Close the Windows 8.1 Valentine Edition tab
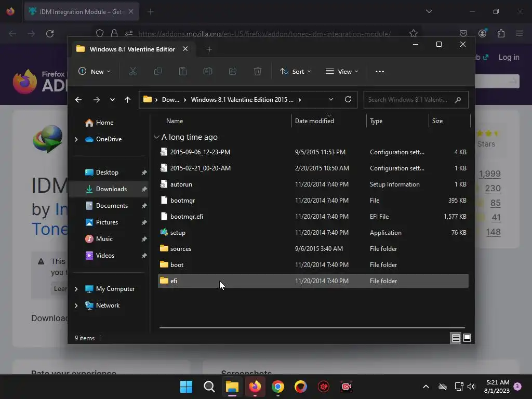The width and height of the screenshot is (532, 399). [x=185, y=49]
